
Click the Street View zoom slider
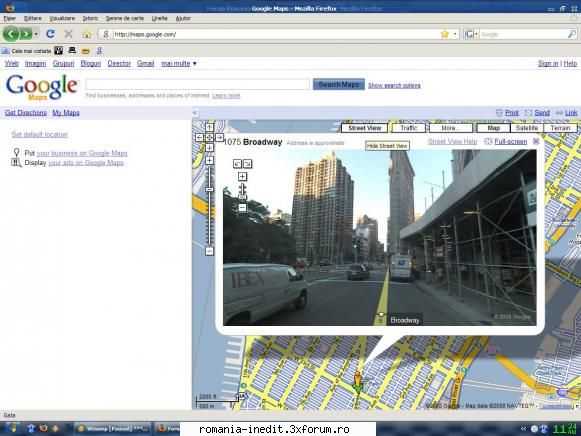coord(242,192)
